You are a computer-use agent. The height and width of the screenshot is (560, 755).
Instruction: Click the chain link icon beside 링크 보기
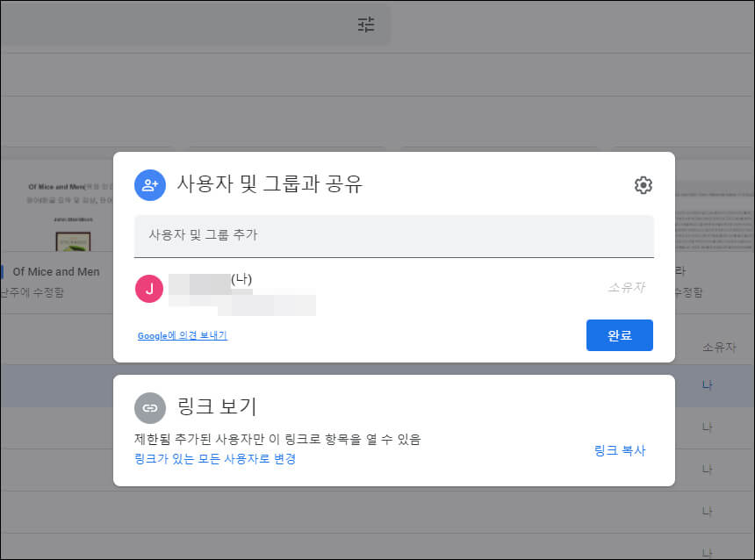click(x=149, y=407)
